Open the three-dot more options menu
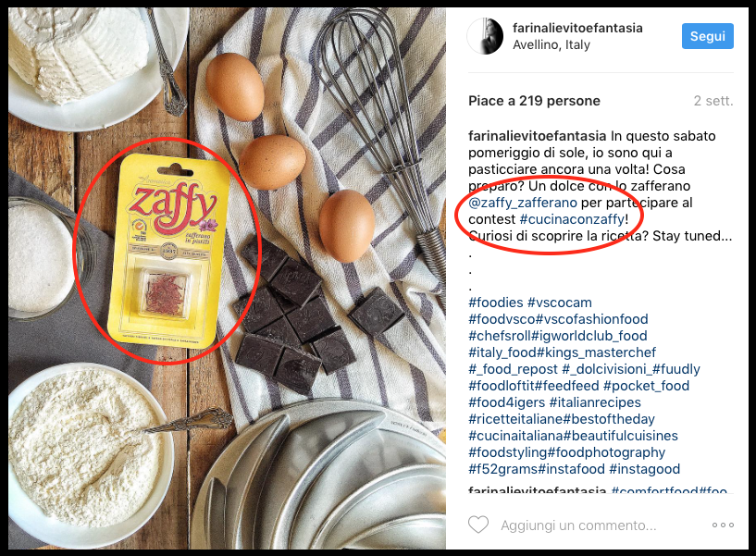 pos(723,525)
